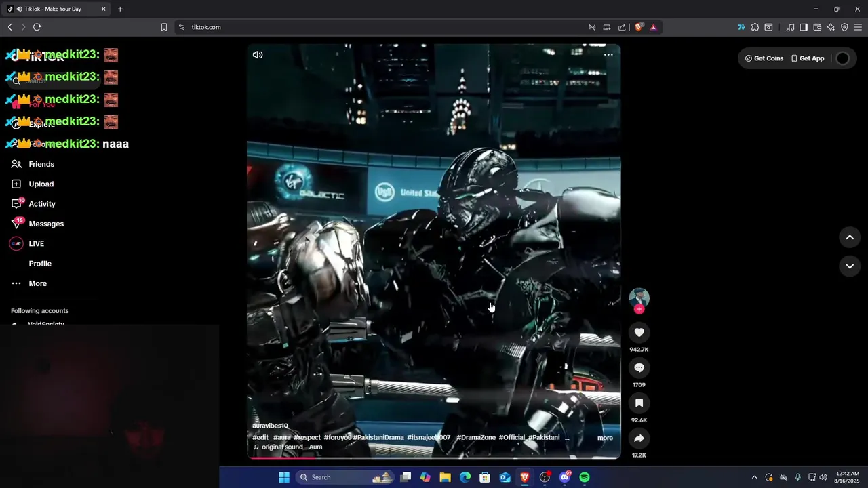
Task: Follow the creator with the plus badge
Action: click(x=639, y=309)
